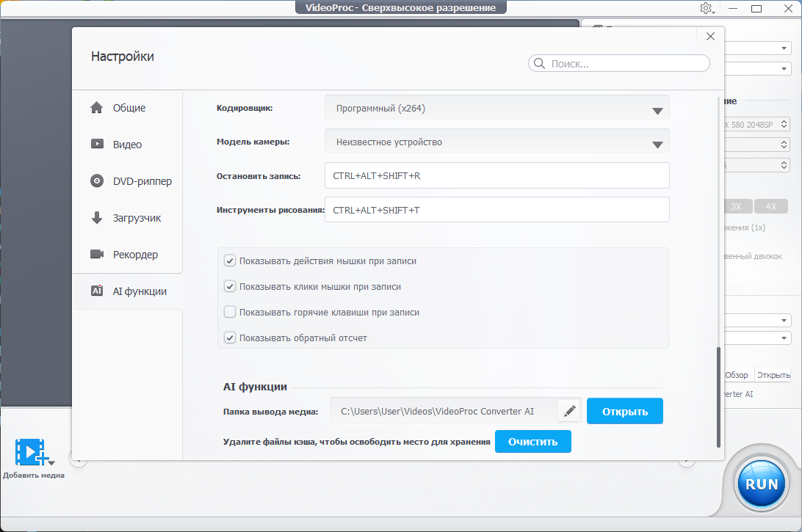The width and height of the screenshot is (802, 532).
Task: Toggle the Показывать обратный отсчет checkbox
Action: coord(230,338)
